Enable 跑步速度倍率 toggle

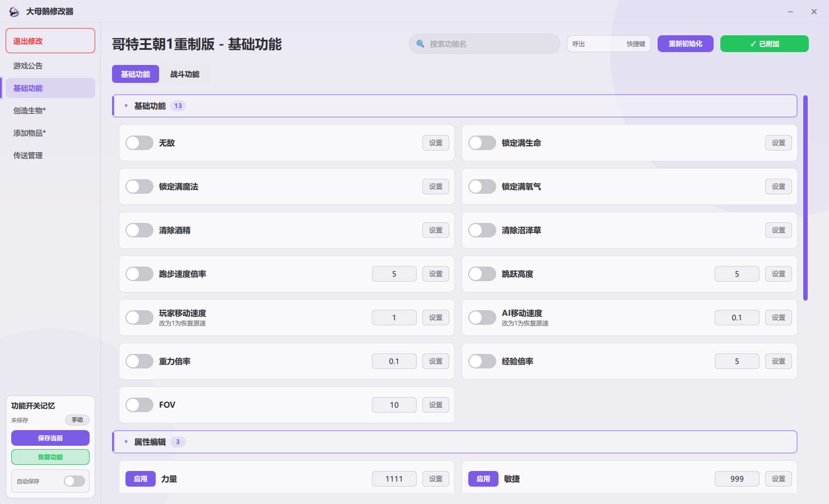click(x=139, y=274)
